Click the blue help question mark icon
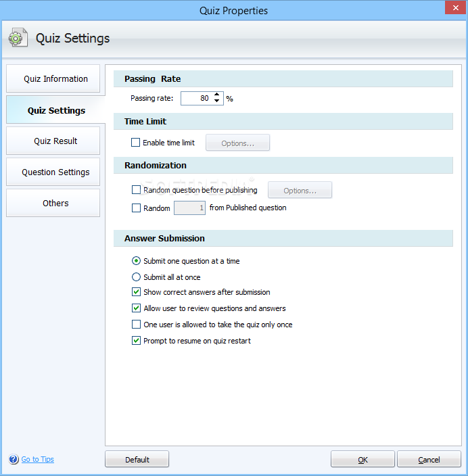This screenshot has height=476, width=468. coord(14,459)
